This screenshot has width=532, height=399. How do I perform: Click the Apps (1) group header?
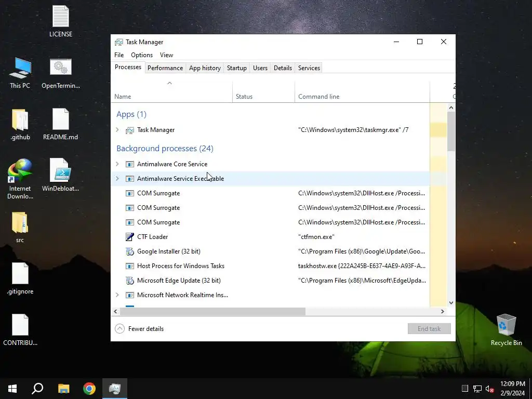pyautogui.click(x=131, y=114)
